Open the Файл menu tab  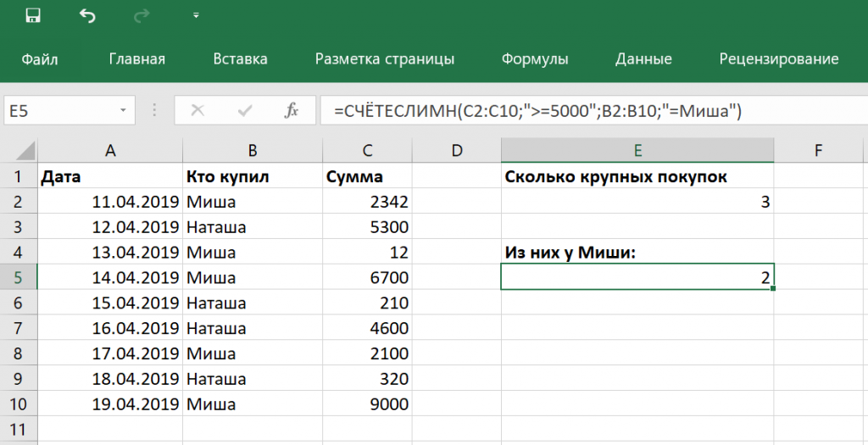[40, 58]
